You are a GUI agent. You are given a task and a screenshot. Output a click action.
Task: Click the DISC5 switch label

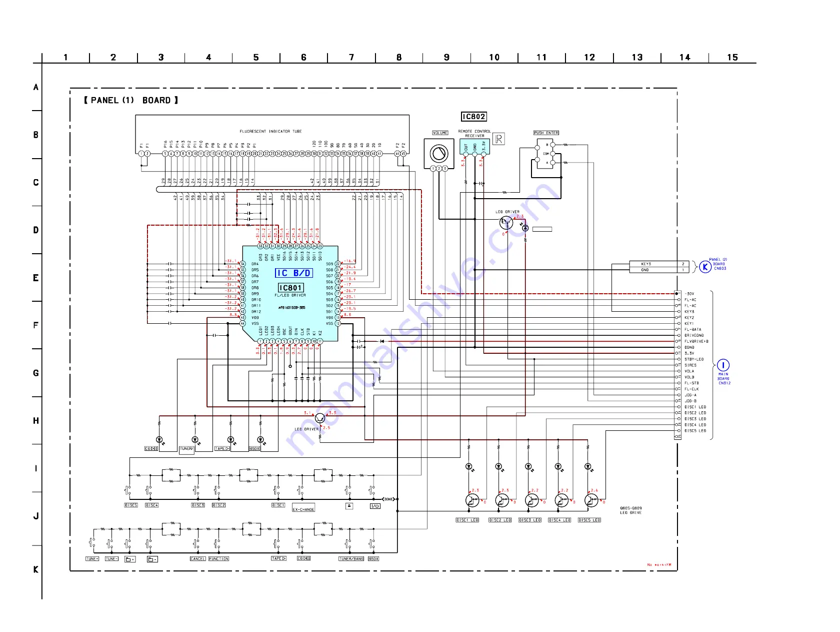[x=131, y=505]
